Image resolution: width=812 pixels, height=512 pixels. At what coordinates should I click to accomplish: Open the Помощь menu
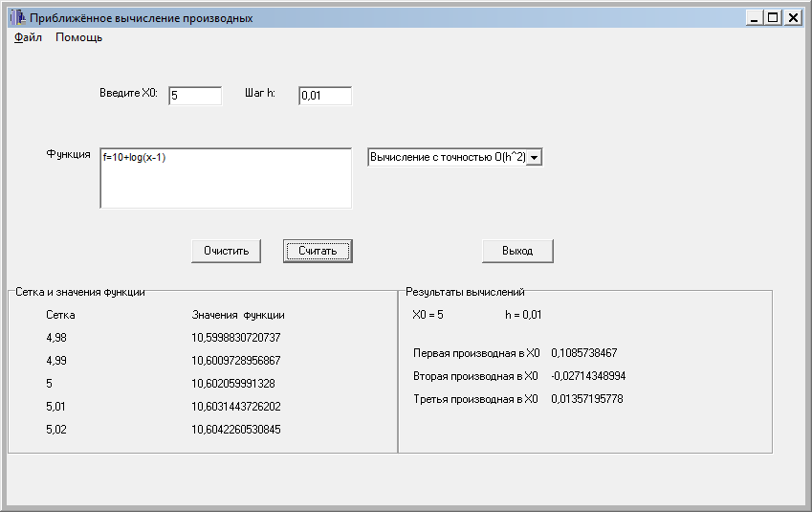tap(78, 37)
